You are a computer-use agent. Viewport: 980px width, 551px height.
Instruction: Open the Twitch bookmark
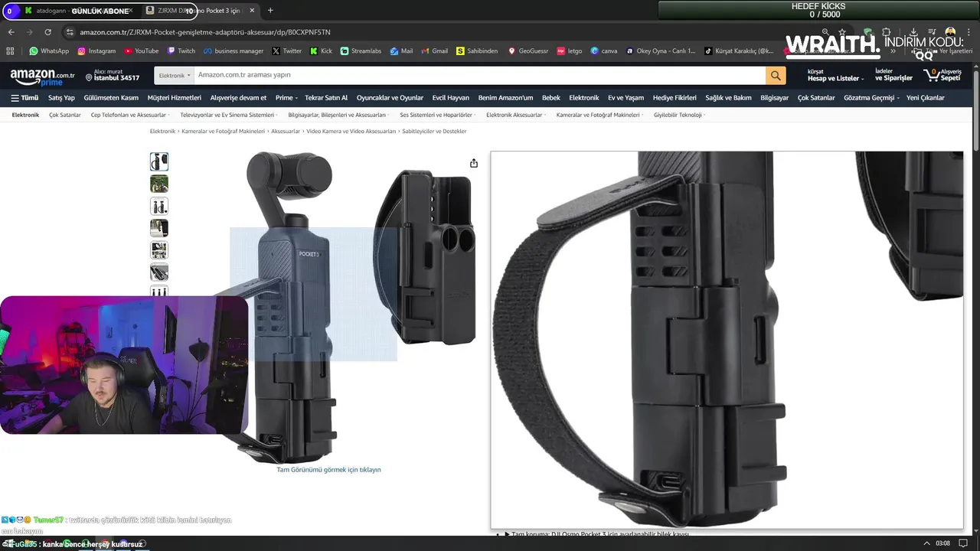[181, 51]
